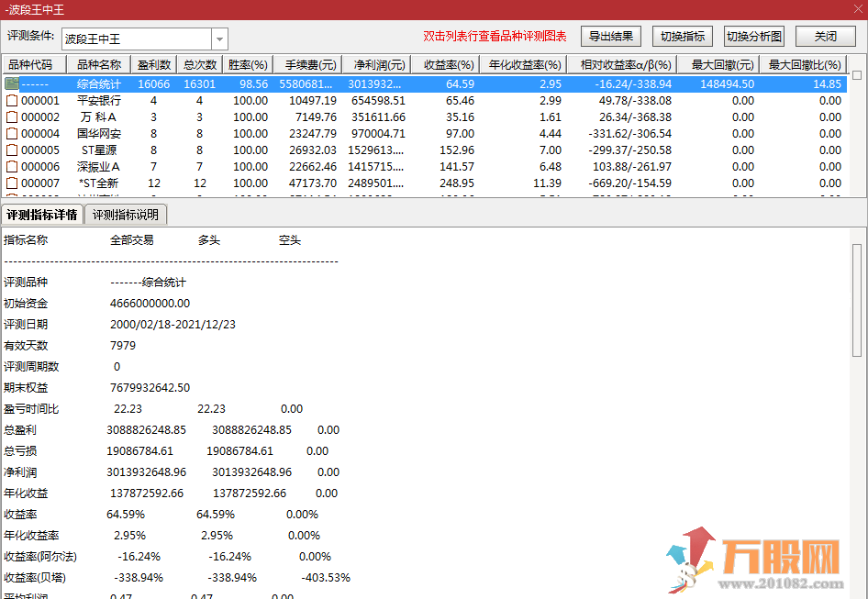Click stock code 000004
The height and width of the screenshot is (599, 868).
[x=40, y=134]
